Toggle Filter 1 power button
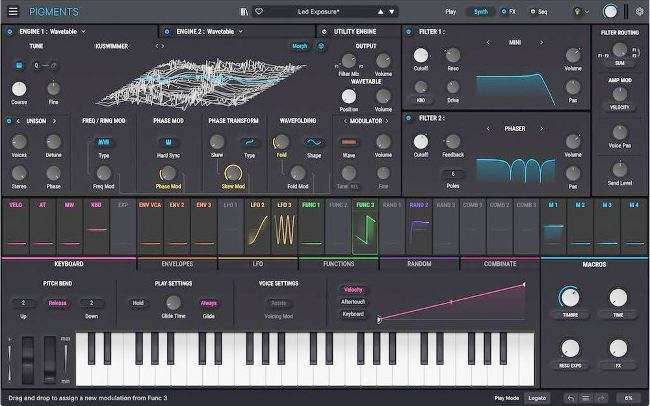Screen dimensions: 650x406 [x=409, y=32]
